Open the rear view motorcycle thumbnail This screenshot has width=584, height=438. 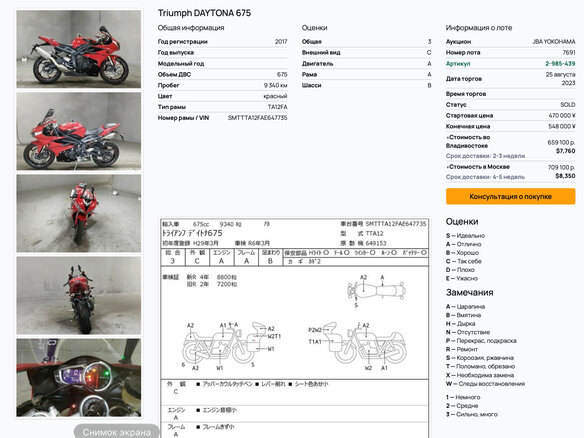(79, 295)
